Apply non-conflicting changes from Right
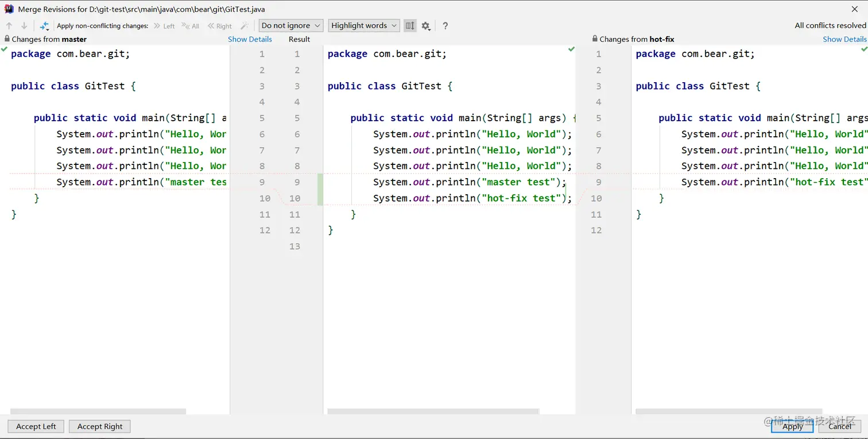 [220, 26]
